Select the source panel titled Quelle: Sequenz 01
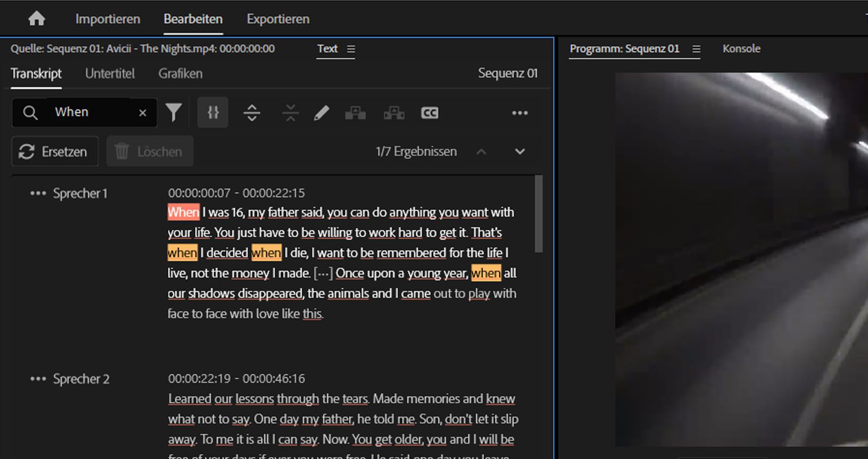 pyautogui.click(x=143, y=49)
